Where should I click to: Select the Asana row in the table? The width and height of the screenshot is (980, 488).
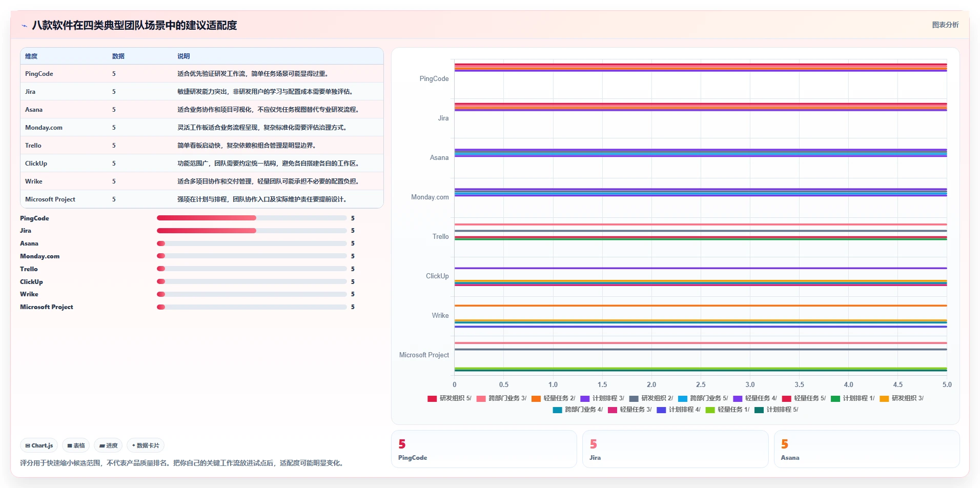pos(202,110)
